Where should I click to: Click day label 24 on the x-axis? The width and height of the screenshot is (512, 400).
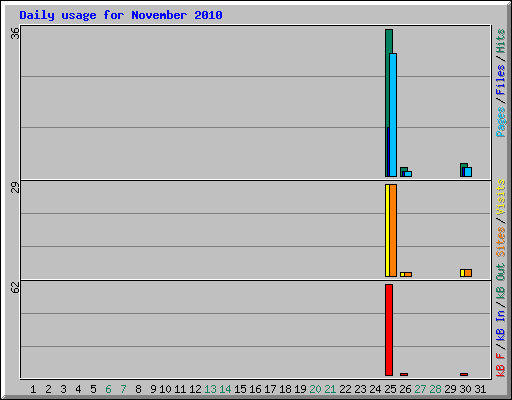click(375, 389)
